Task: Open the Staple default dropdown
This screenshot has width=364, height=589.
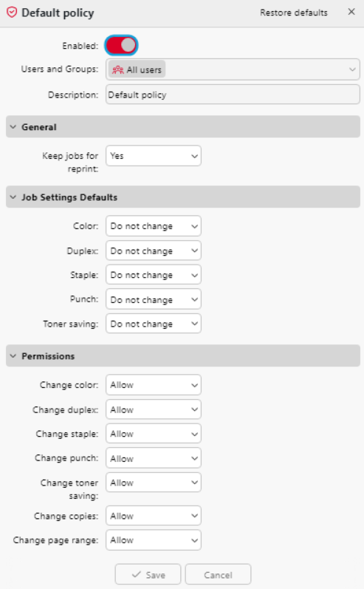Action: (x=154, y=275)
